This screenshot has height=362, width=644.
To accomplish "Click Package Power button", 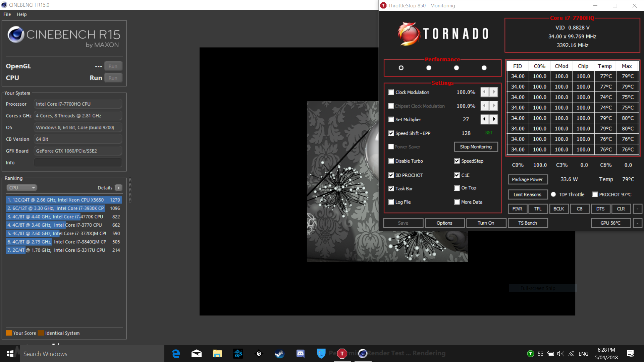I will click(528, 179).
